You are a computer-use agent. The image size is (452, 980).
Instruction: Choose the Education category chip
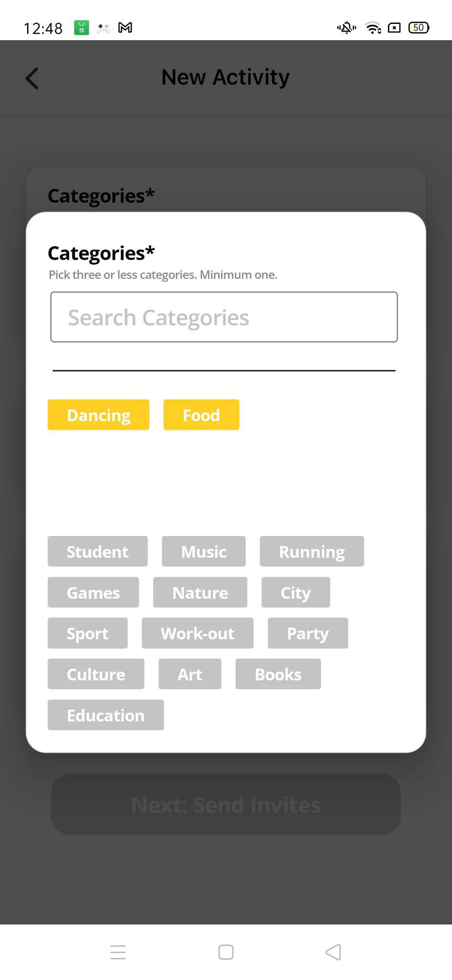106,715
